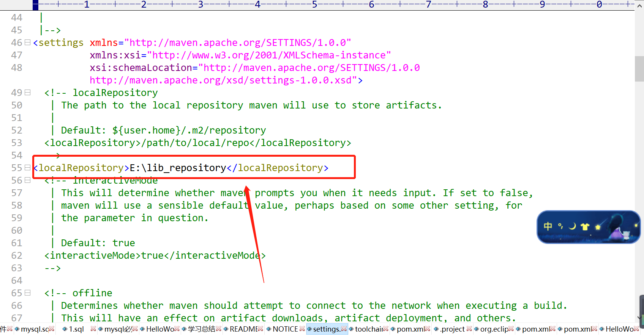Close the README tab
Viewport: 644px width, 335px height.
[x=260, y=329]
